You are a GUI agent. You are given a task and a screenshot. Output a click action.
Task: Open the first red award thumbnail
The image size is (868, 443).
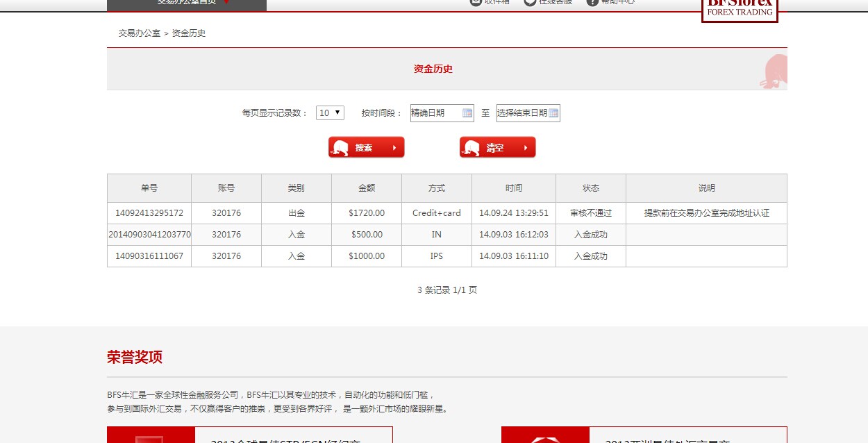click(x=151, y=435)
